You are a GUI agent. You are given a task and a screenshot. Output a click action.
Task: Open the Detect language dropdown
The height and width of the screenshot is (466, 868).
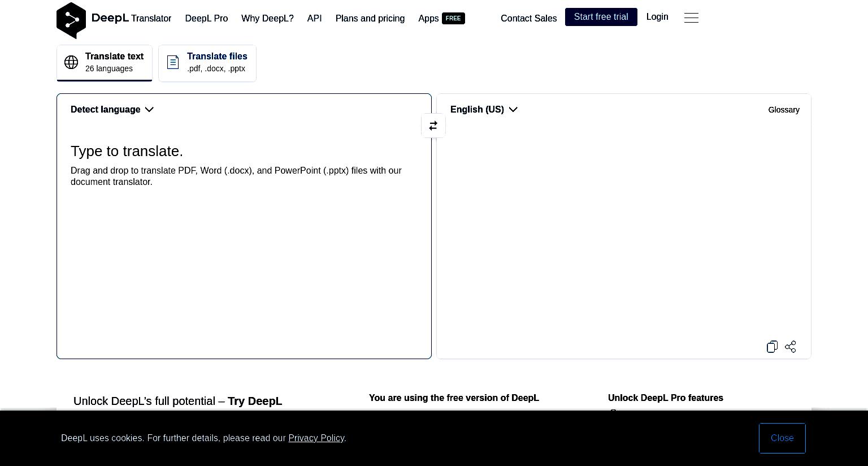coord(112,110)
